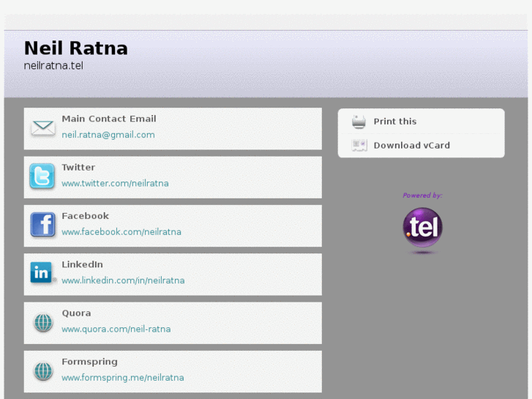The height and width of the screenshot is (399, 532).
Task: Click the Powered by: text
Action: 422,195
